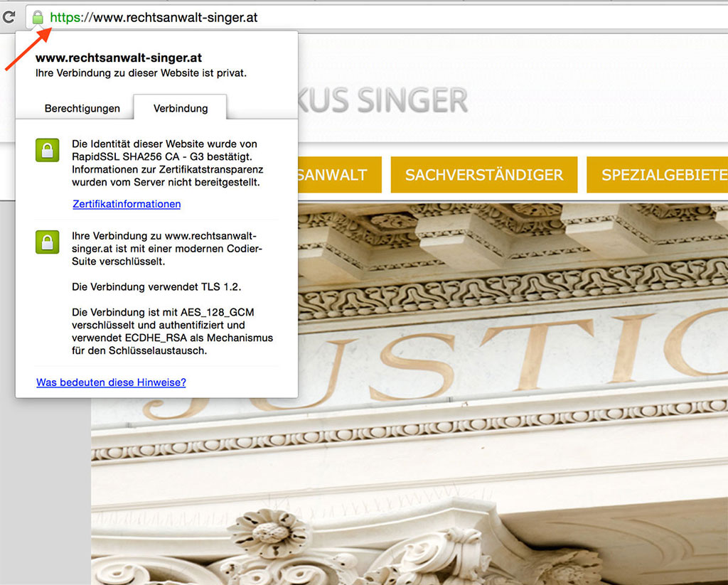Click the text 'Die Verbindung verwendet TLS 1.2.'

pyautogui.click(x=156, y=286)
